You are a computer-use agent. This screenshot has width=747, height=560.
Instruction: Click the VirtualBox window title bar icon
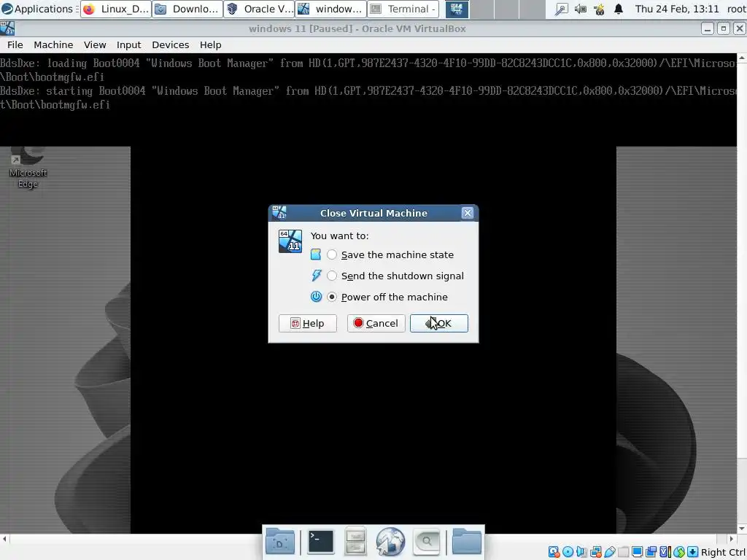(7, 28)
